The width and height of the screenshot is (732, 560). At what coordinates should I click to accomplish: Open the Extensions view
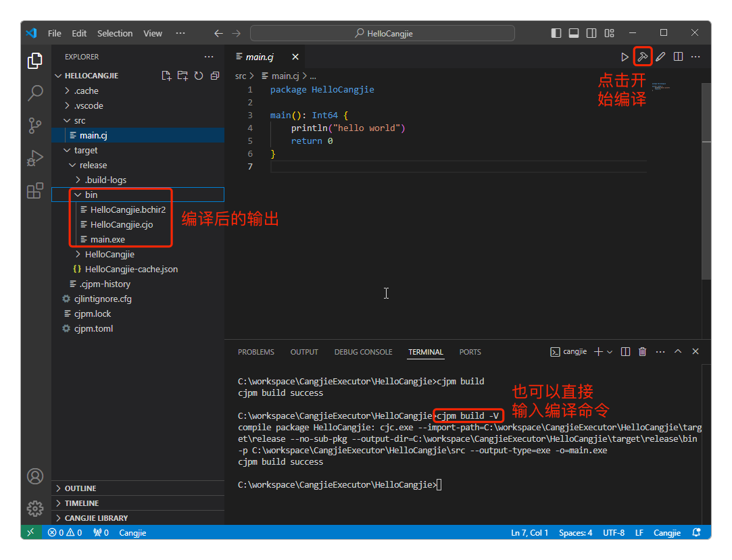tap(35, 190)
